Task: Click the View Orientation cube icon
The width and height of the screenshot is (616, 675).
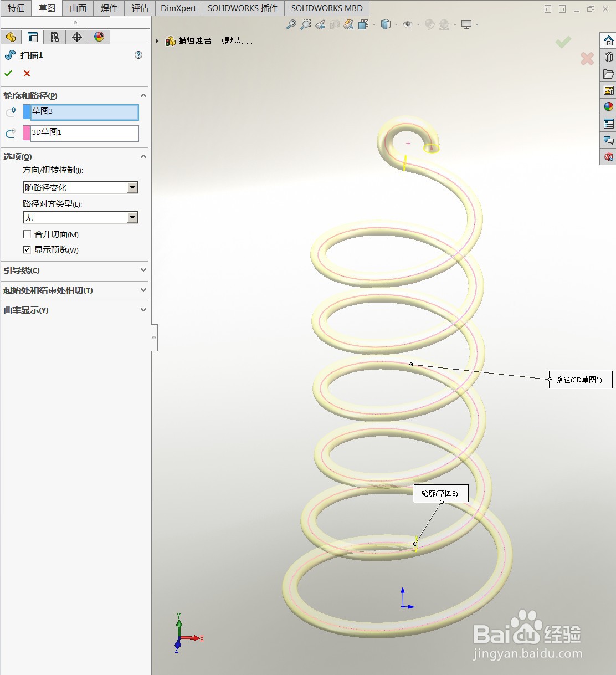Action: tap(363, 24)
